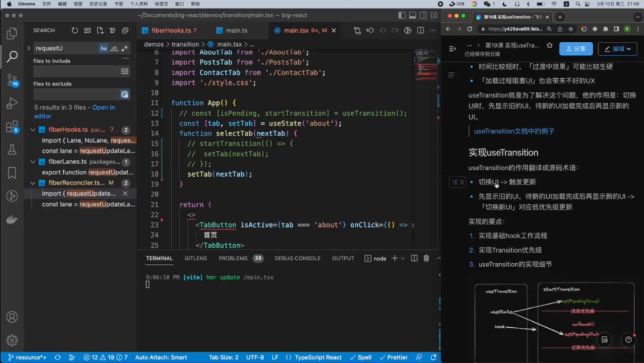Open Extensions view in activity bar
The image size is (644, 363).
(x=12, y=127)
